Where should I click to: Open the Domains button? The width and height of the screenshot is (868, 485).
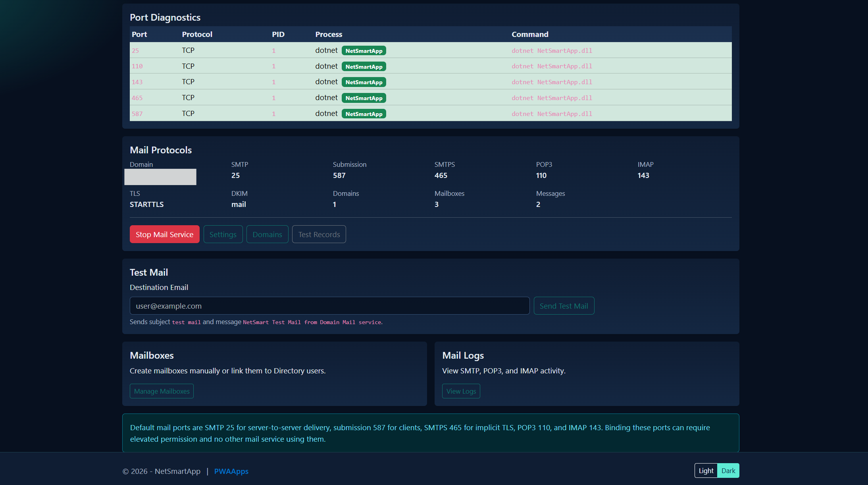267,234
